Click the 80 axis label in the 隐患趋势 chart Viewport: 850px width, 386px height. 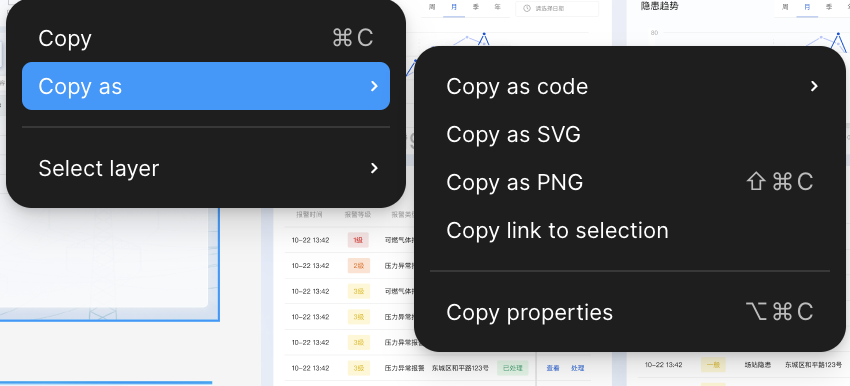(654, 33)
